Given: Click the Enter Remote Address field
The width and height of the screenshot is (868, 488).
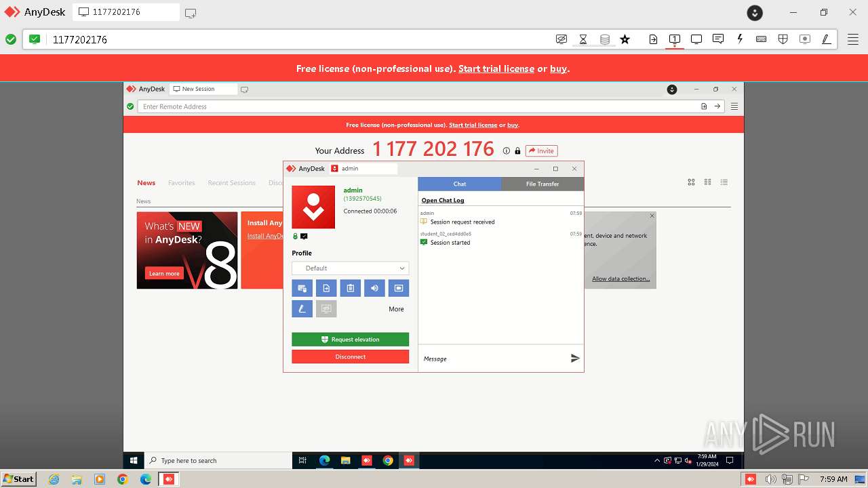Looking at the screenshot, I should pyautogui.click(x=418, y=106).
